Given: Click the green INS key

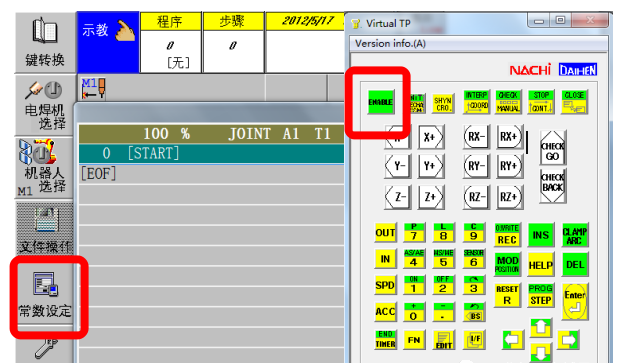Looking at the screenshot, I should [x=541, y=235].
